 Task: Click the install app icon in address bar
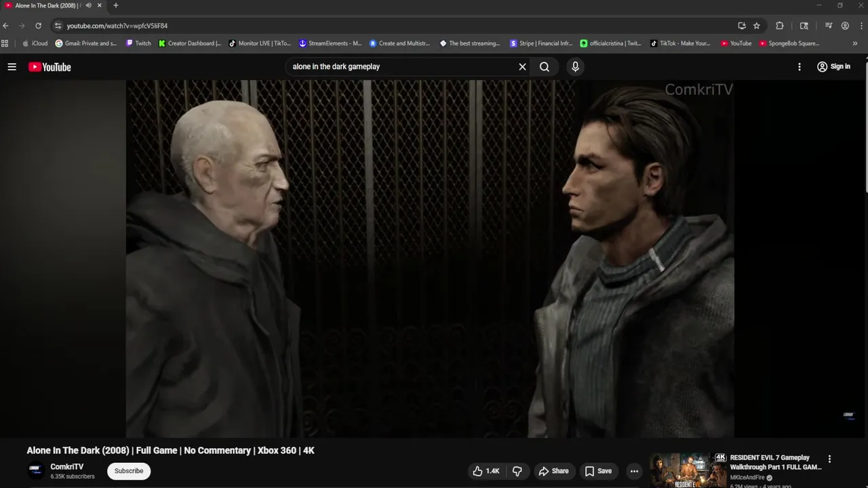[742, 26]
